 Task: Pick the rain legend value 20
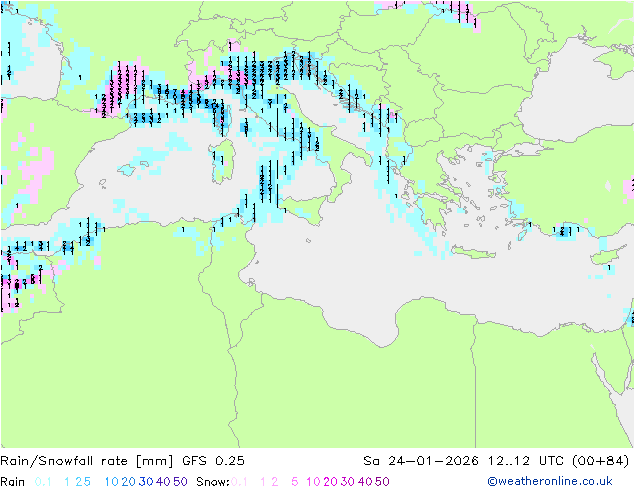[x=129, y=482]
